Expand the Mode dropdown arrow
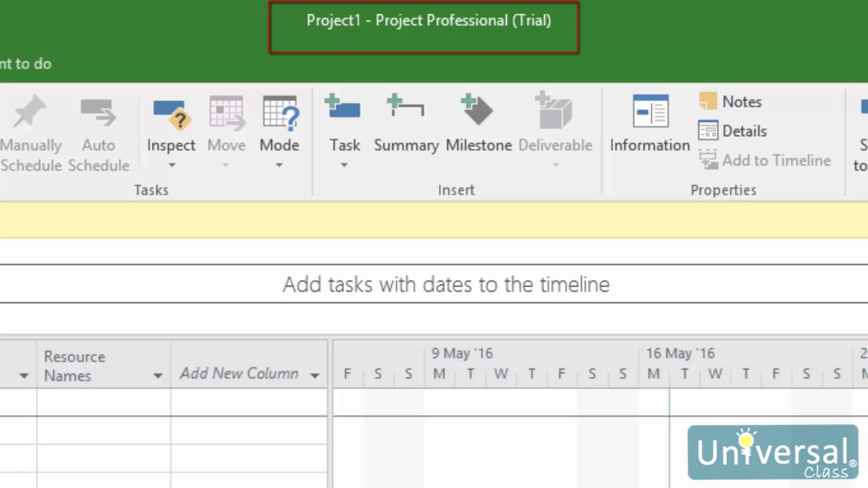This screenshot has width=868, height=488. click(279, 165)
